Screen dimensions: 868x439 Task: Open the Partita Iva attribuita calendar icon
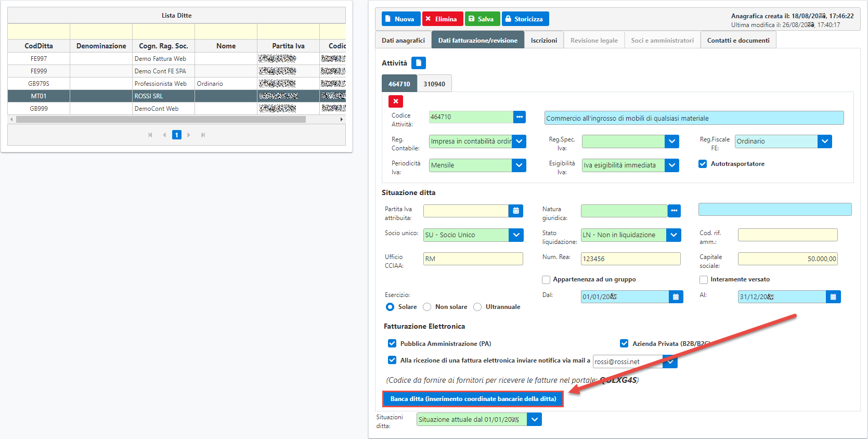(x=516, y=211)
